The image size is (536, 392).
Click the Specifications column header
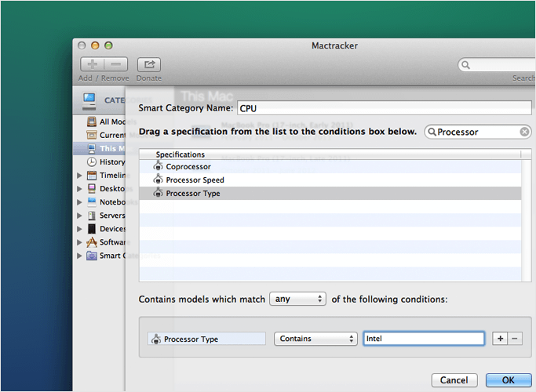pos(330,154)
